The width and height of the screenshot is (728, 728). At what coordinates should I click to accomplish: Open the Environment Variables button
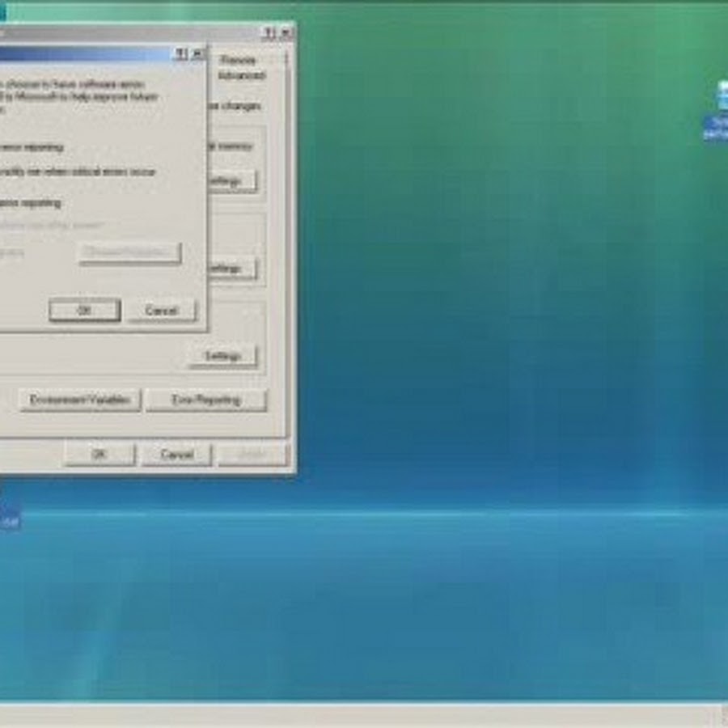point(80,400)
